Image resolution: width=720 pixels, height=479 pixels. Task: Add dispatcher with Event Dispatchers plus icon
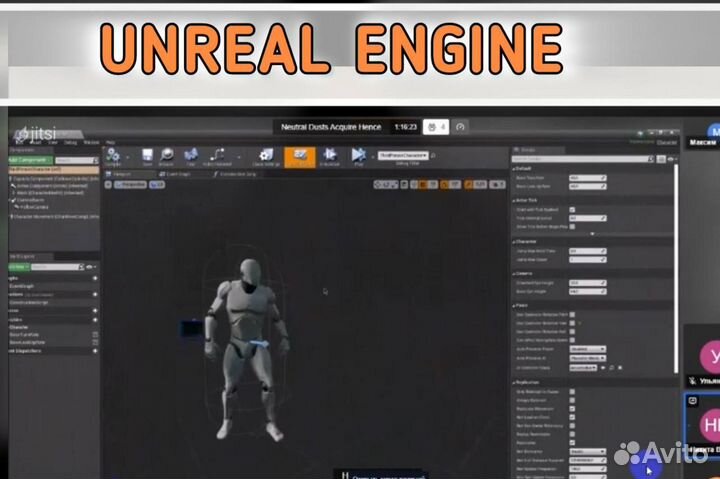[95, 351]
